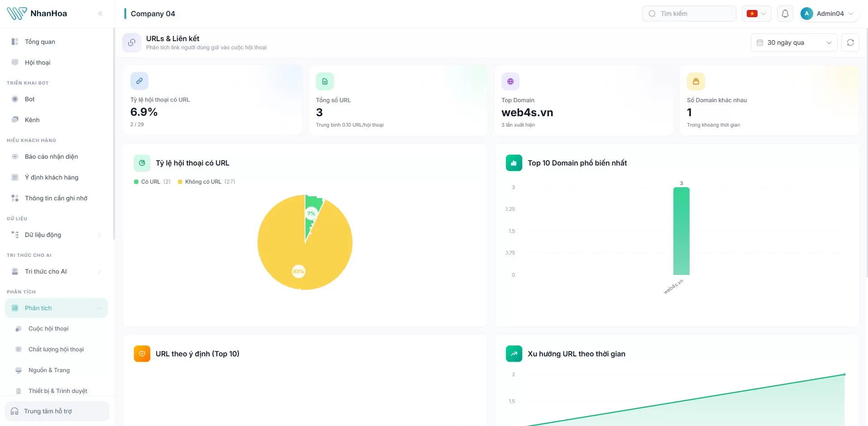Click the Bot chip icon
The image size is (868, 426).
tap(15, 99)
